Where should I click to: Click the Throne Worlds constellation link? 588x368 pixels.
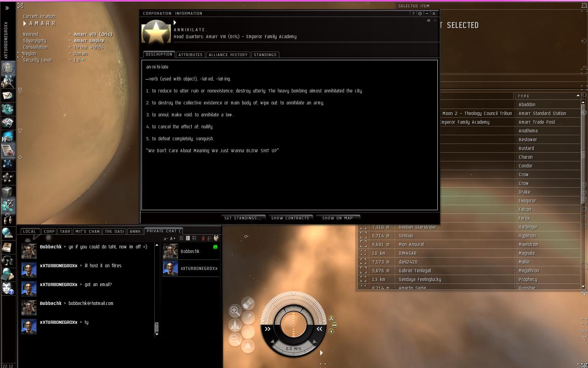[x=88, y=47]
